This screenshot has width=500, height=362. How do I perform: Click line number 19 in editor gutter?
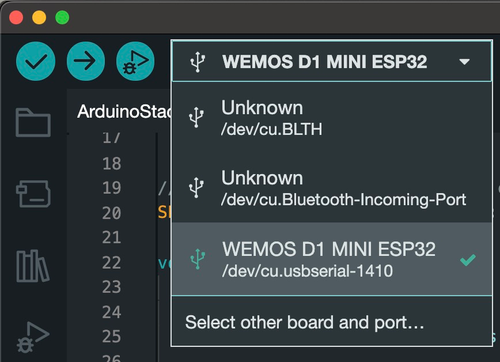point(111,188)
